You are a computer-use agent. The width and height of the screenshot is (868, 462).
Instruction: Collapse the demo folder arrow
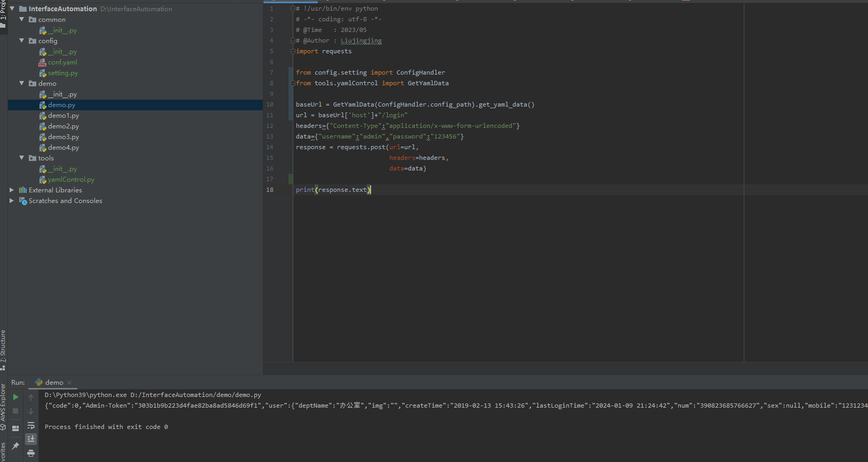(x=22, y=83)
